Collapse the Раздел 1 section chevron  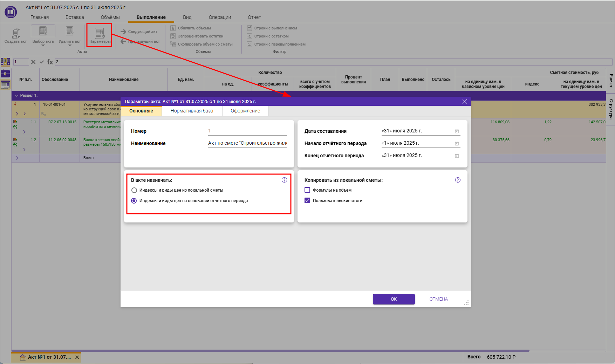16,96
